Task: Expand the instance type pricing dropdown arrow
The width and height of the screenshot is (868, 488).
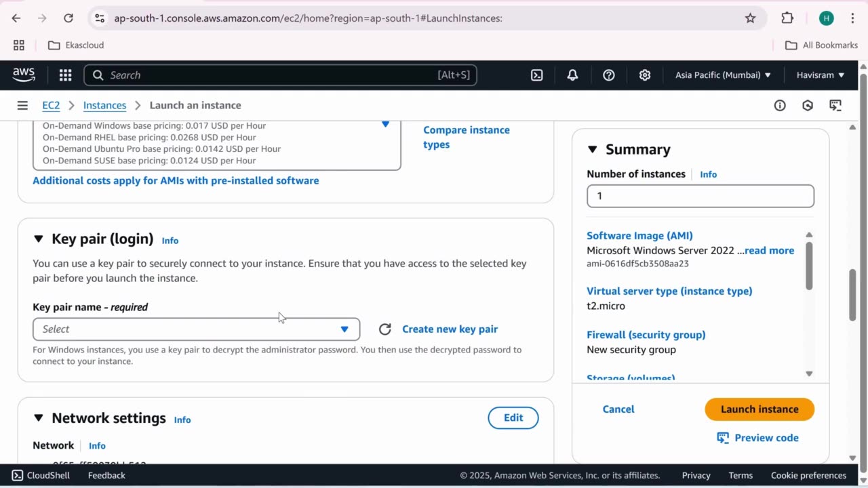Action: pyautogui.click(x=385, y=124)
